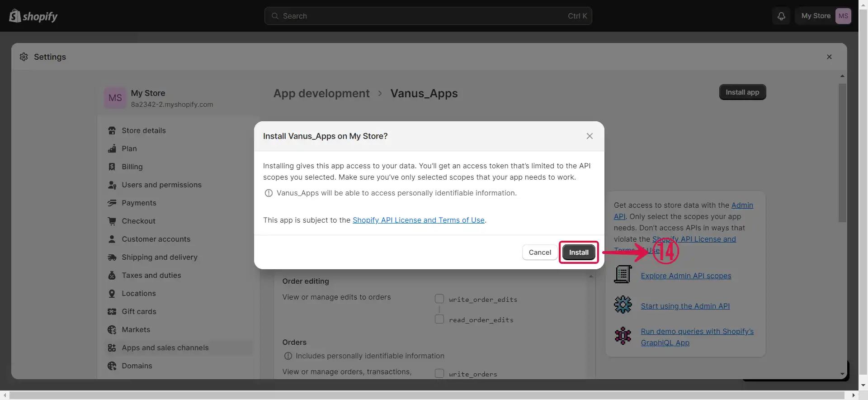Click the Shipping and delivery truck icon
The width and height of the screenshot is (868, 400).
112,257
